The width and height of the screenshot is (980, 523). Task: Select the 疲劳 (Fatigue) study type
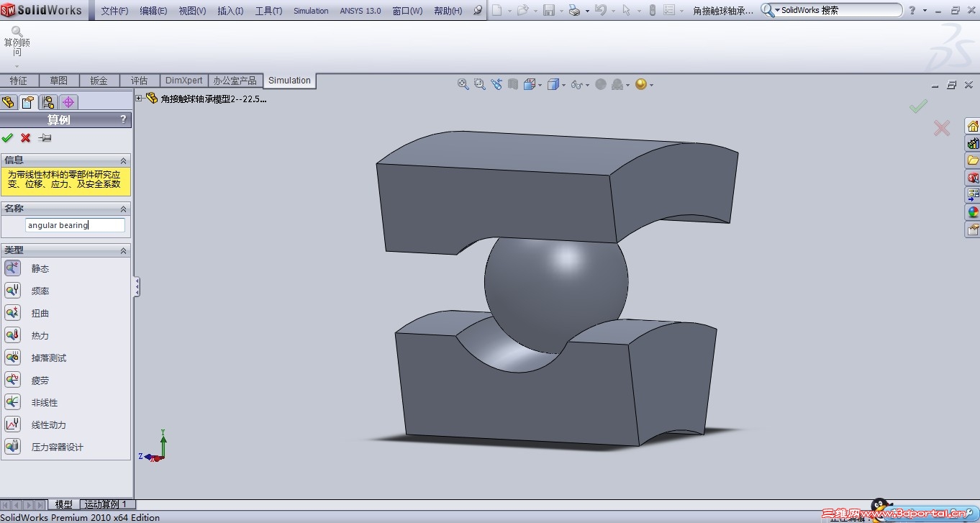(12, 380)
